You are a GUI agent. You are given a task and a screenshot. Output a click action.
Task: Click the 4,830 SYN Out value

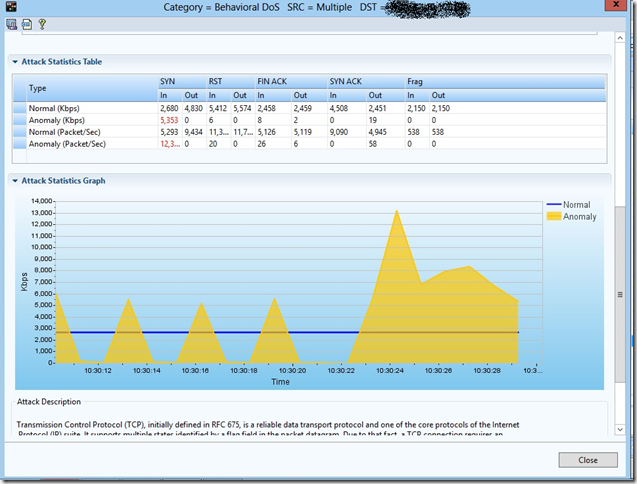(193, 109)
